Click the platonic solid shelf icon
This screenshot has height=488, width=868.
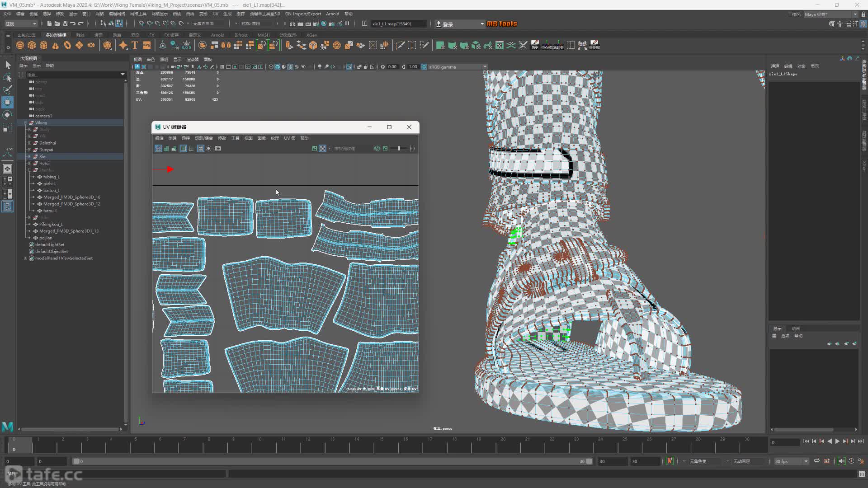[107, 45]
